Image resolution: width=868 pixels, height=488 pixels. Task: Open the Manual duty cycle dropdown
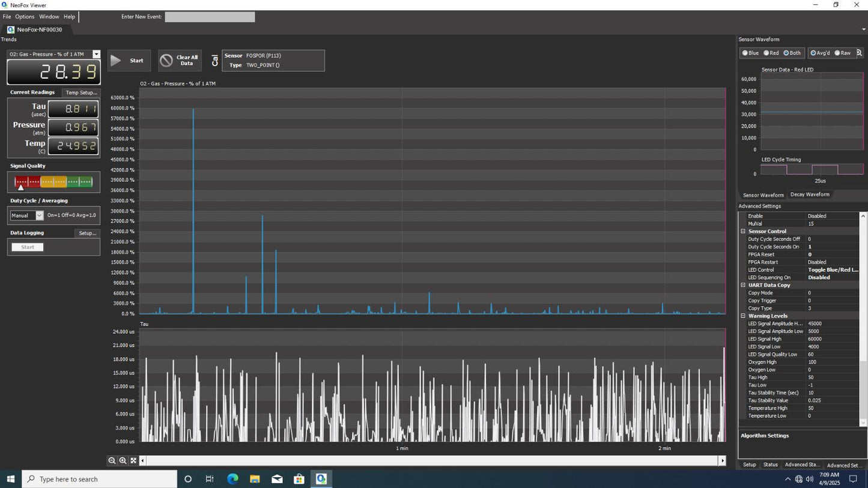40,215
